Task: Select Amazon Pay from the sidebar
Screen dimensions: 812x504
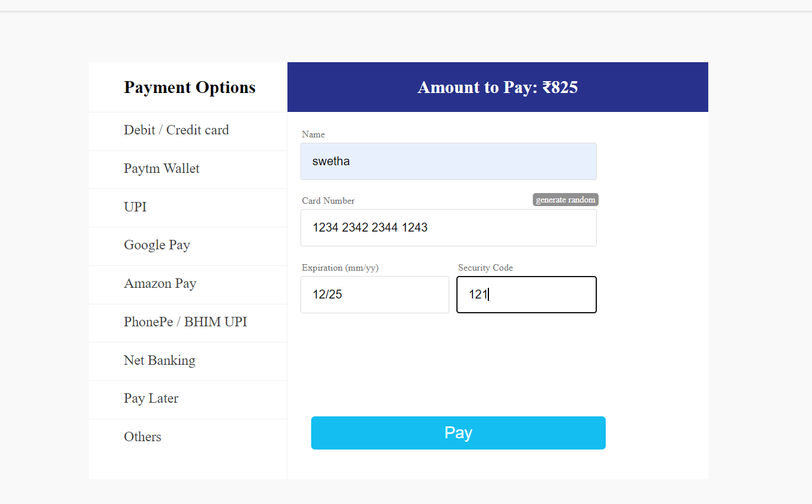Action: click(160, 284)
